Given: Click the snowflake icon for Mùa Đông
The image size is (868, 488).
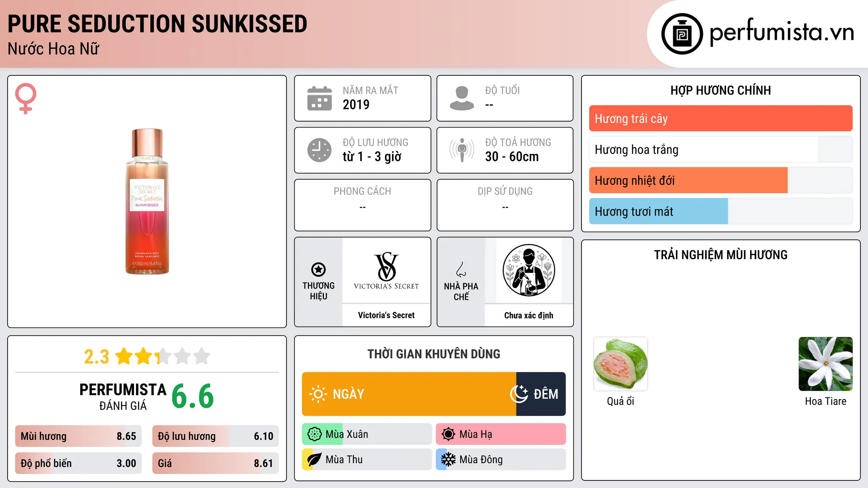Looking at the screenshot, I should coord(448,460).
